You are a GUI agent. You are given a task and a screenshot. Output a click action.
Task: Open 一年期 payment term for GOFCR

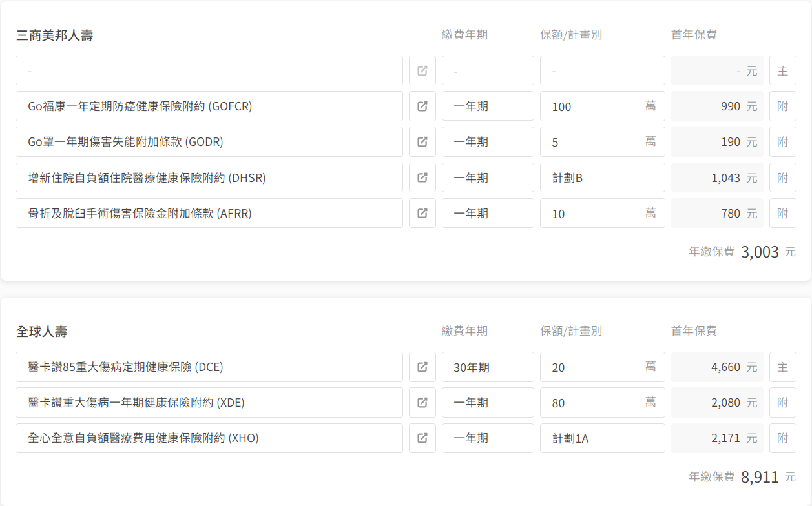[x=488, y=106]
